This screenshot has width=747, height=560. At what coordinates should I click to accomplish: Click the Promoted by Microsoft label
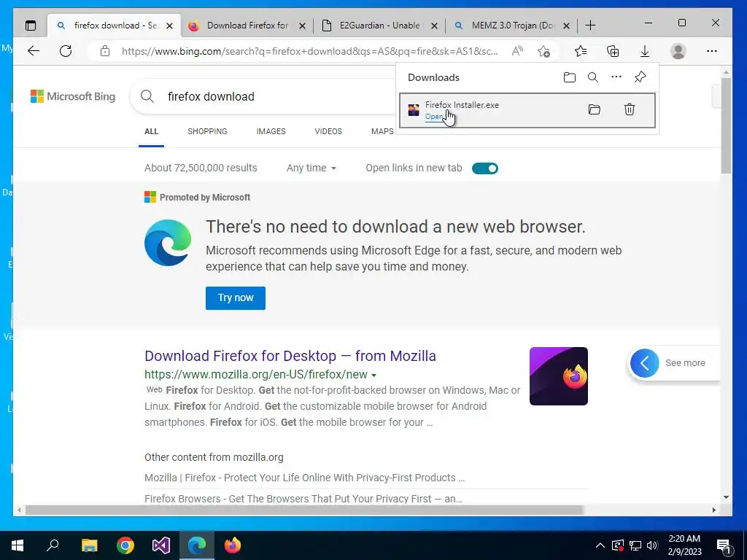(x=205, y=197)
